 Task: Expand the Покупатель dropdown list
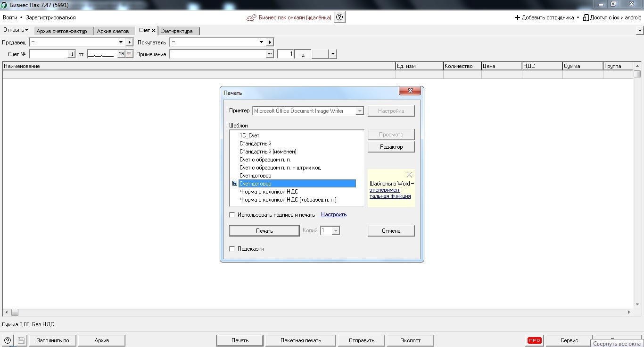click(262, 42)
